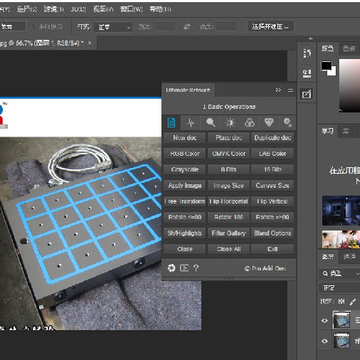Select the bottom layer thumbnail
Screen dimensions: 360x360
[x=342, y=341]
